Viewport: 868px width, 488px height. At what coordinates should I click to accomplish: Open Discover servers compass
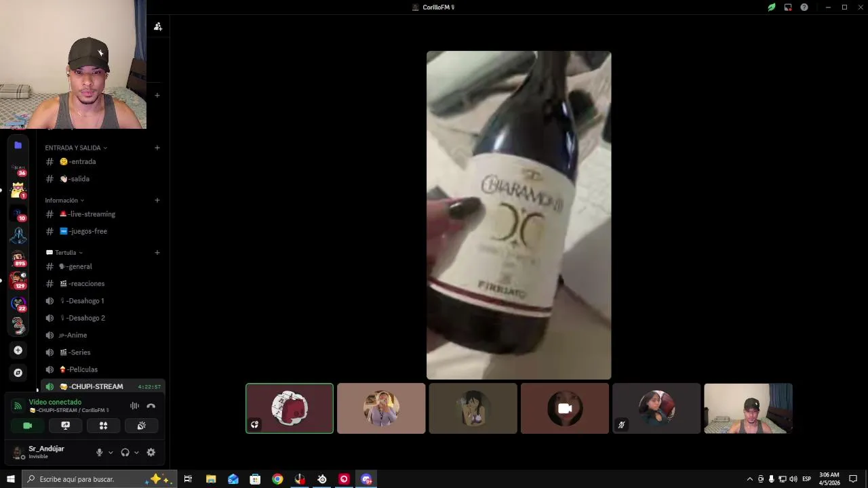click(18, 373)
